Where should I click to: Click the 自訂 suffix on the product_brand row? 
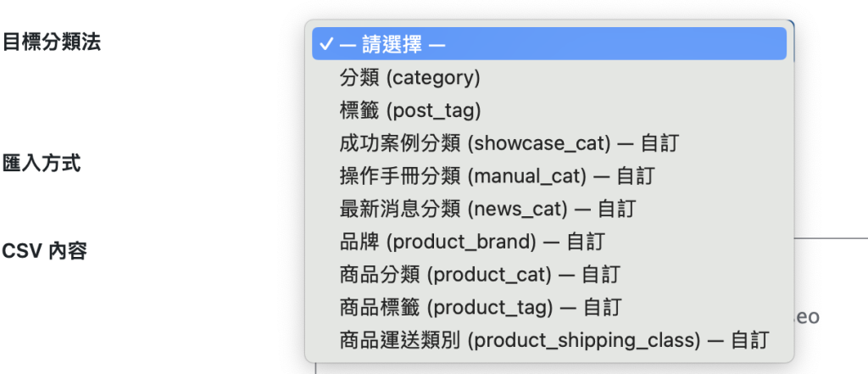click(x=586, y=242)
